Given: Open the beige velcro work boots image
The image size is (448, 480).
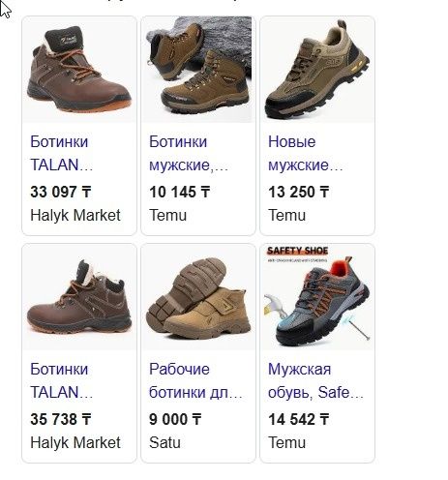Looking at the screenshot, I should tap(198, 297).
